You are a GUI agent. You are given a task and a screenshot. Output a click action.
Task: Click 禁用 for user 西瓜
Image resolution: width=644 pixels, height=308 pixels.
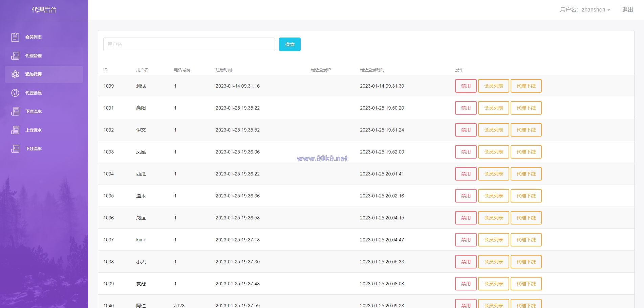click(x=466, y=174)
